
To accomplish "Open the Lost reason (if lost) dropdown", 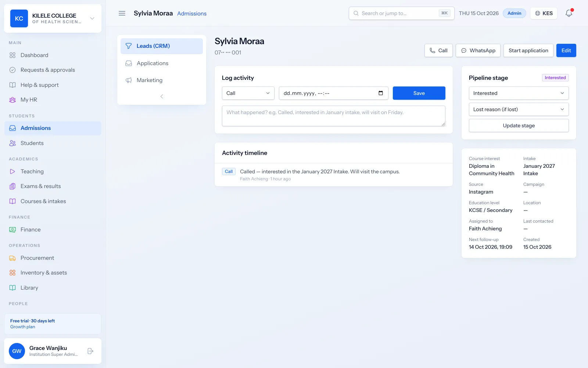I will pos(519,109).
